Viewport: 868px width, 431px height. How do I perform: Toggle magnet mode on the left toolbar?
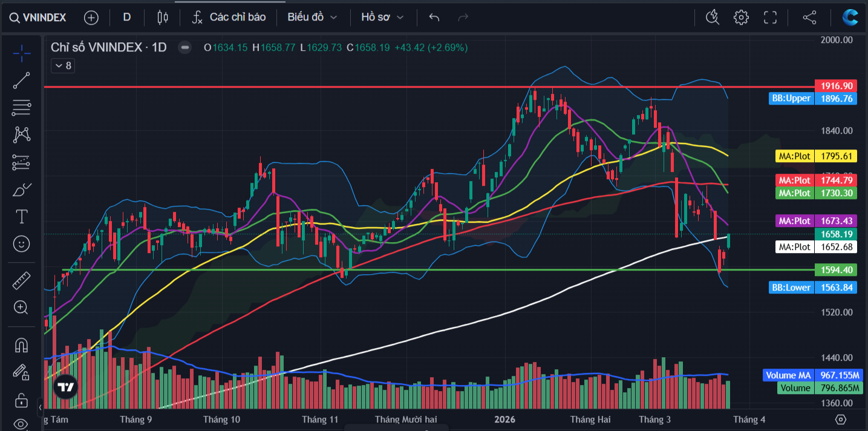pos(22,345)
